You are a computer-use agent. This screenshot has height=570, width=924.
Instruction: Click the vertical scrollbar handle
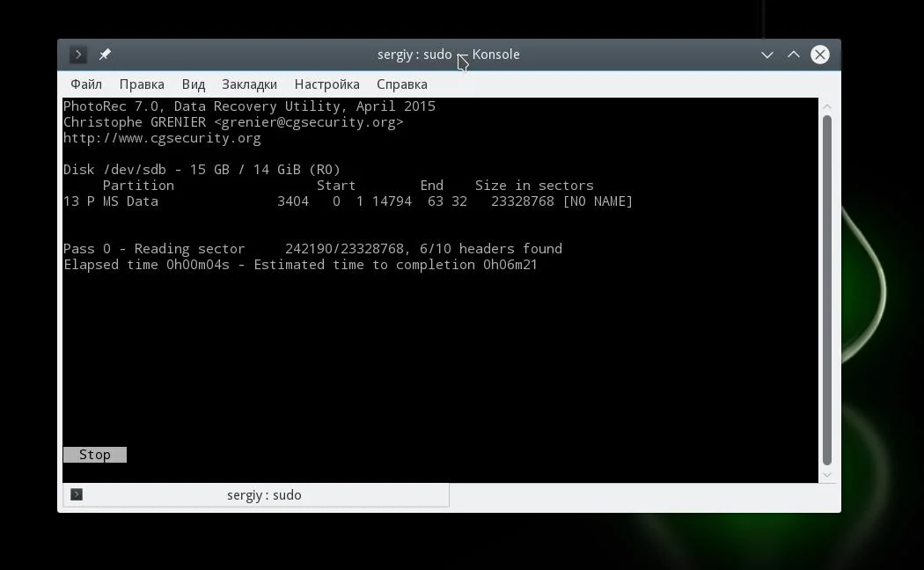click(x=827, y=290)
